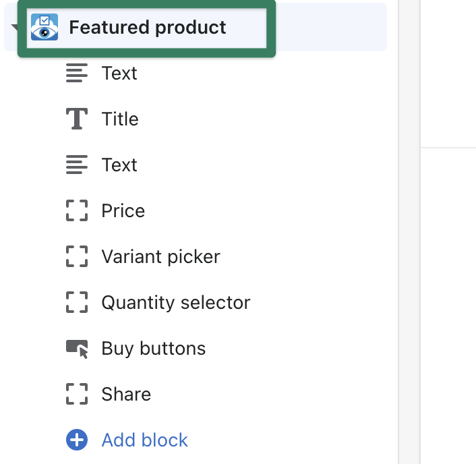
Task: Select the Quantity selector block
Action: coord(176,302)
